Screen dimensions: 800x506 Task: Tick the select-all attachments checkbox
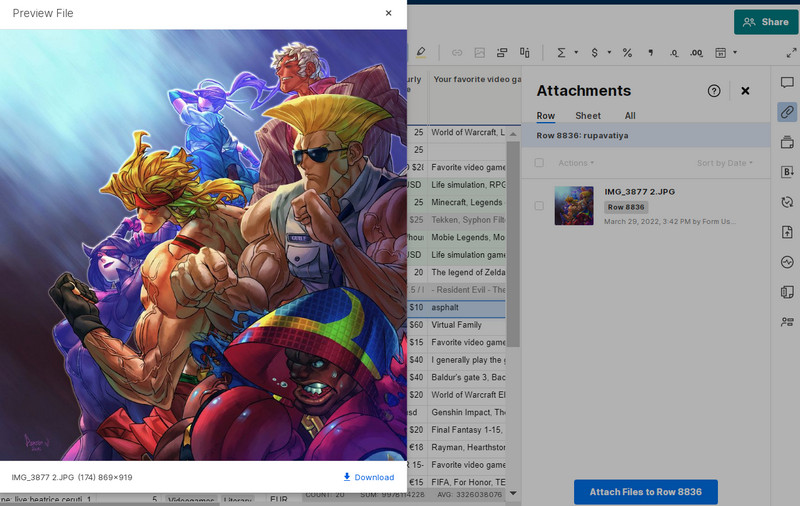(x=539, y=163)
